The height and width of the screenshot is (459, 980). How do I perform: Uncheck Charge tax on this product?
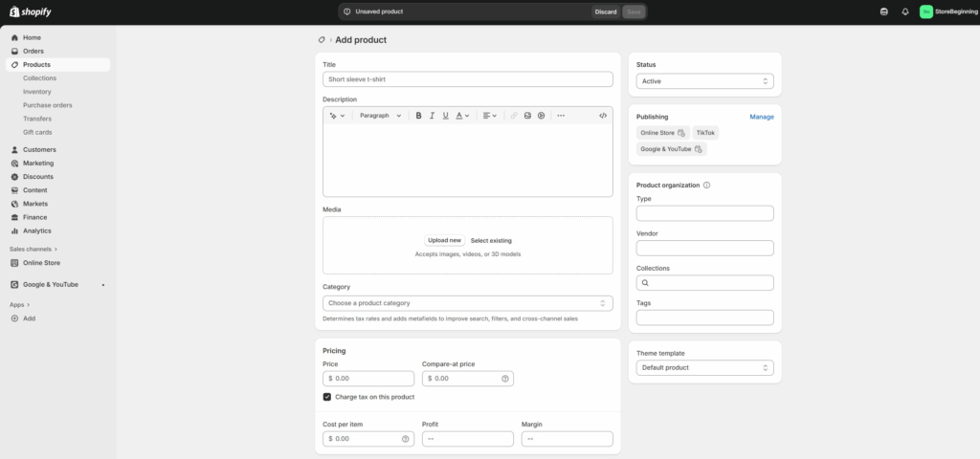[x=327, y=397]
